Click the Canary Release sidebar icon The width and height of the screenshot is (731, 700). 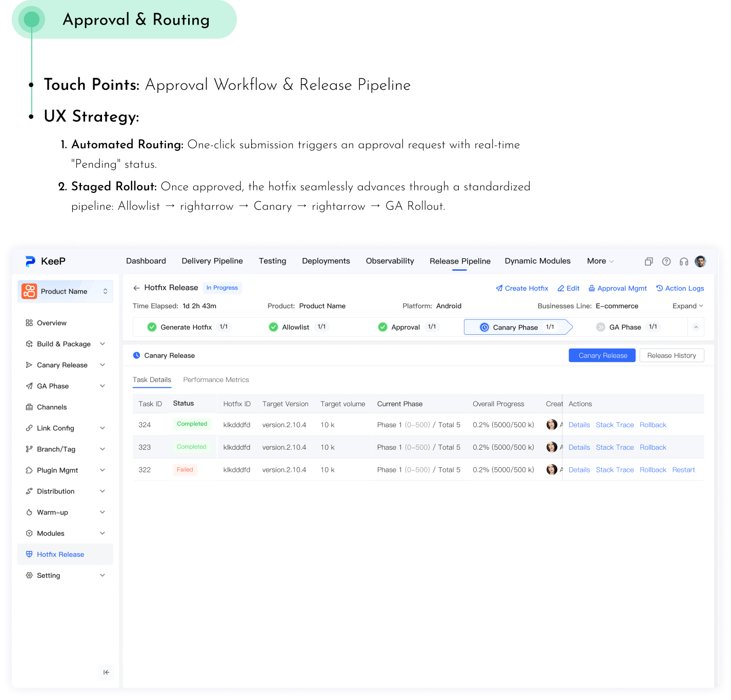tap(29, 365)
